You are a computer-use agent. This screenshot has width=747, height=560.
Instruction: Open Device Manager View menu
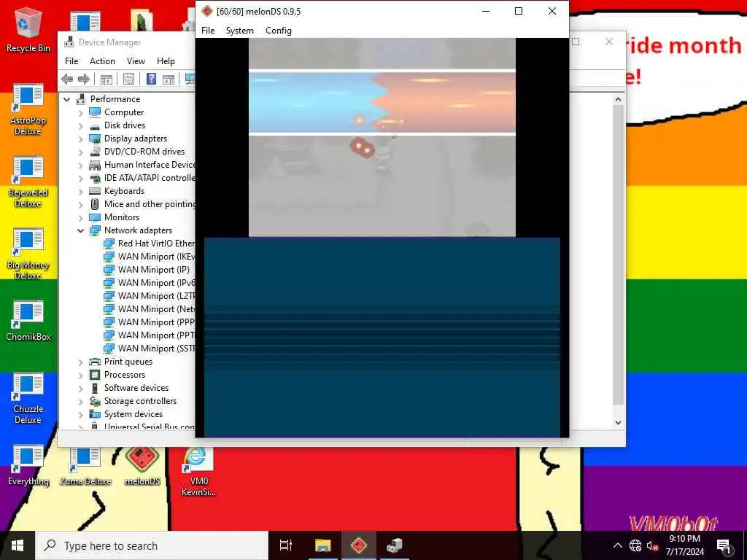(136, 61)
